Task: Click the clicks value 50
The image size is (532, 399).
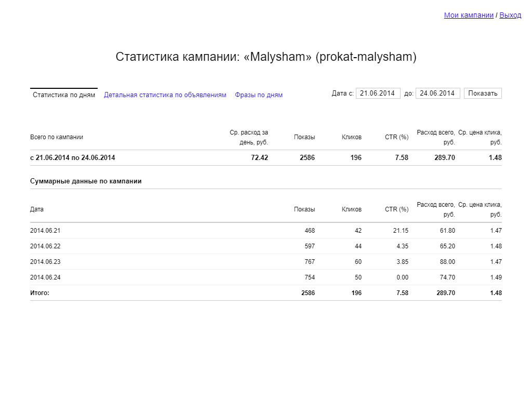Action: 358,277
